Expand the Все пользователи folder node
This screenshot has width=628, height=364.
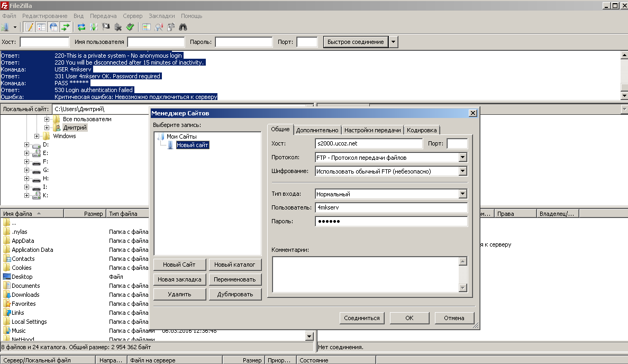pyautogui.click(x=47, y=120)
